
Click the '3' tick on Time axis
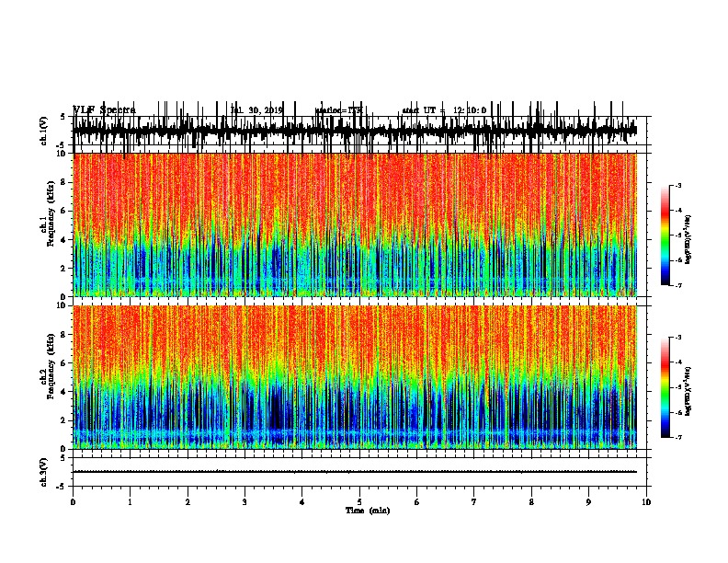coord(245,502)
